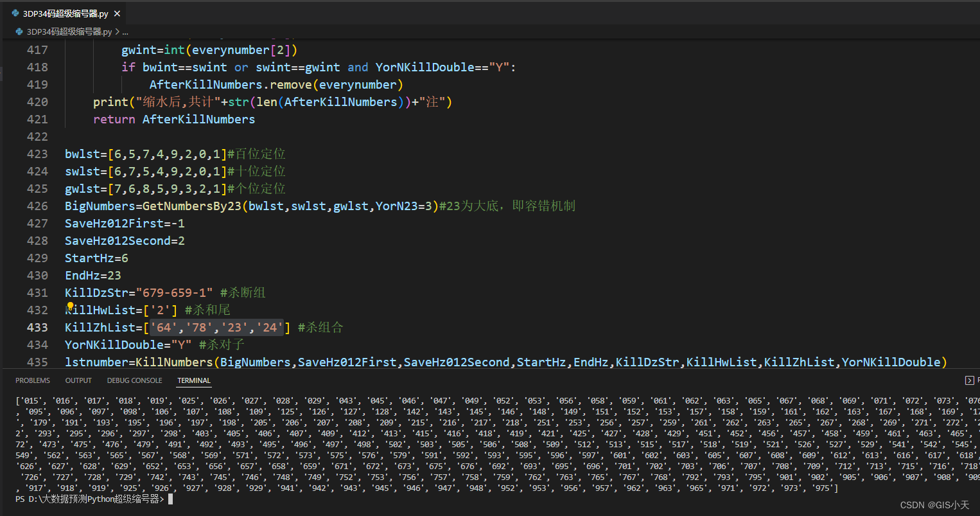Click the #杀组合 comment
This screenshot has width=980, height=516.
pyautogui.click(x=320, y=328)
